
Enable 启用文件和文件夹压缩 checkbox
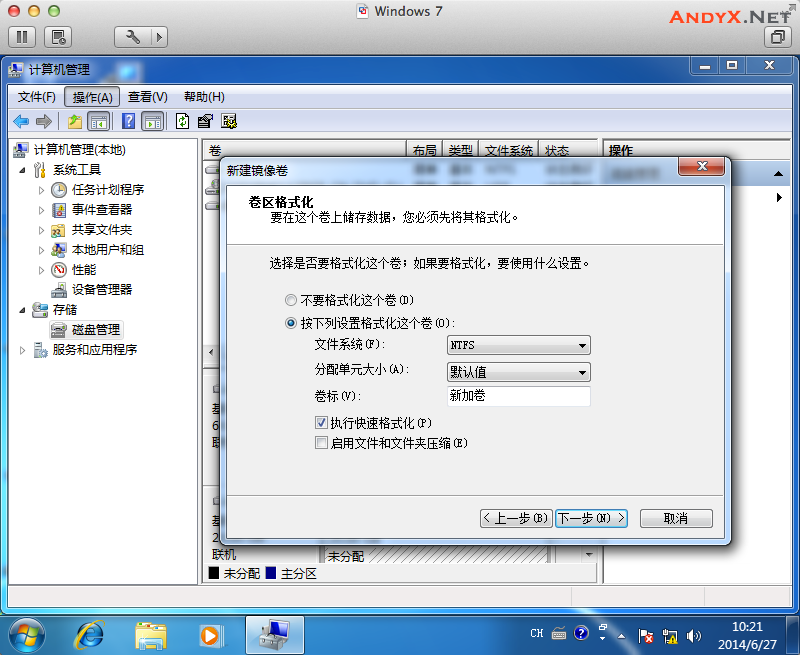click(x=321, y=443)
